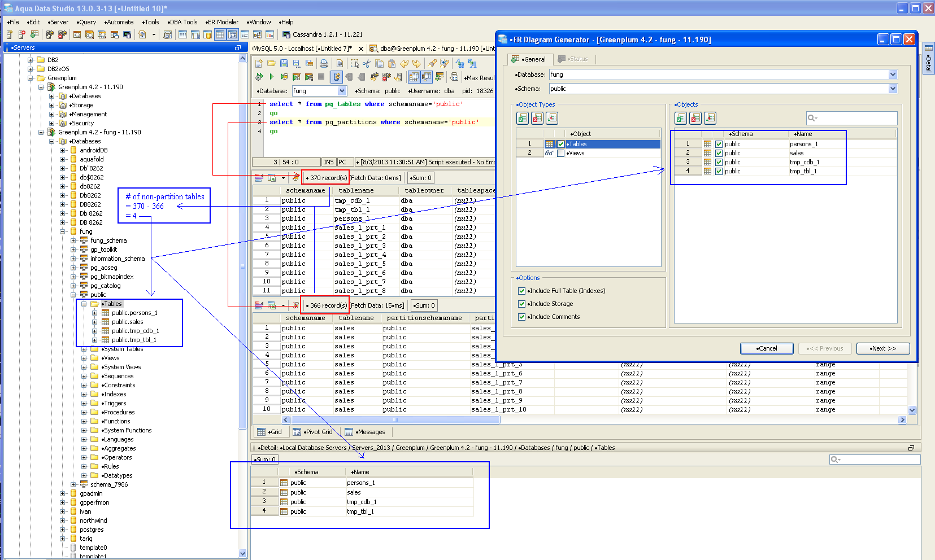Click the Cancel button in dialog
This screenshot has width=935, height=560.
point(767,348)
